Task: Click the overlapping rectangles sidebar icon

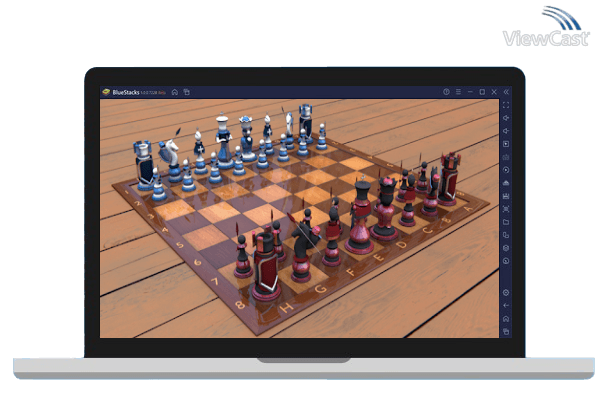Action: click(506, 235)
